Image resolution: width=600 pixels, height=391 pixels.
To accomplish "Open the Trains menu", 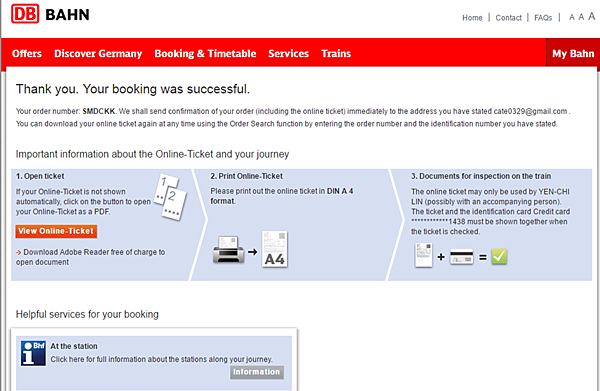I will click(x=336, y=54).
